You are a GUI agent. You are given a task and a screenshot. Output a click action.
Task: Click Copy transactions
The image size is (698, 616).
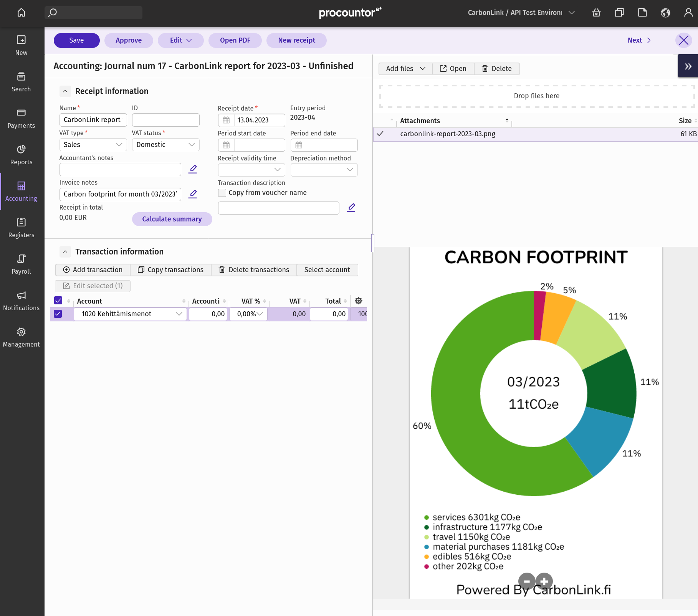pyautogui.click(x=171, y=270)
